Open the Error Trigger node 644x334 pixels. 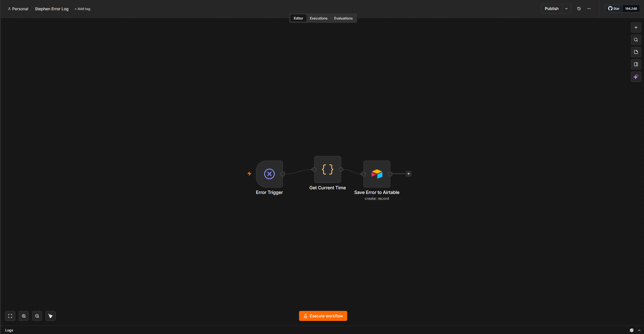coord(269,174)
